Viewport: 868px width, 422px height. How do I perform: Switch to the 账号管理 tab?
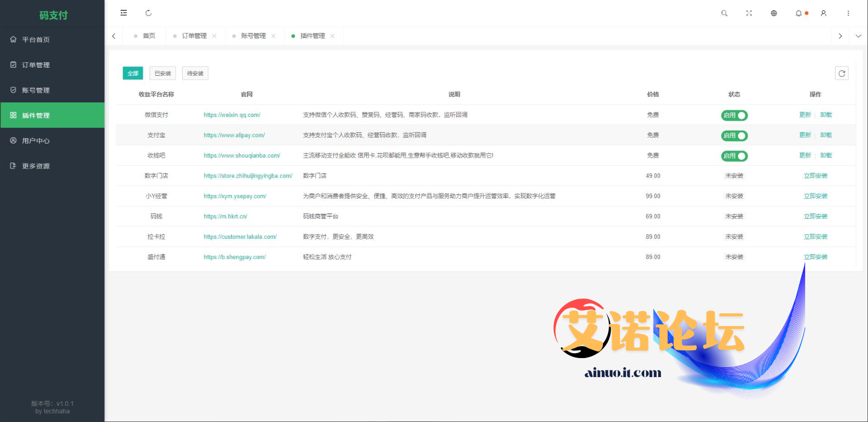pyautogui.click(x=253, y=36)
